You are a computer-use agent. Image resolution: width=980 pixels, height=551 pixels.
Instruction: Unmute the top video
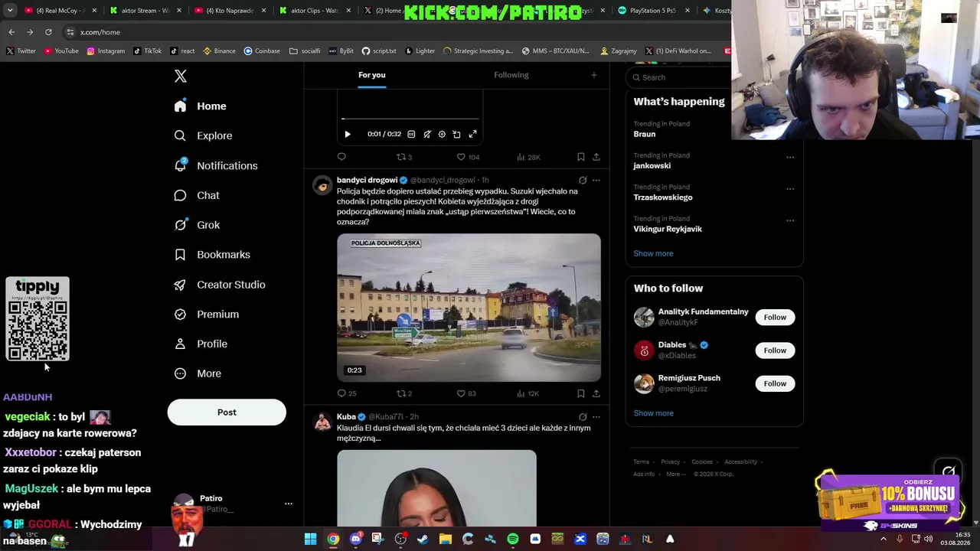pos(427,134)
